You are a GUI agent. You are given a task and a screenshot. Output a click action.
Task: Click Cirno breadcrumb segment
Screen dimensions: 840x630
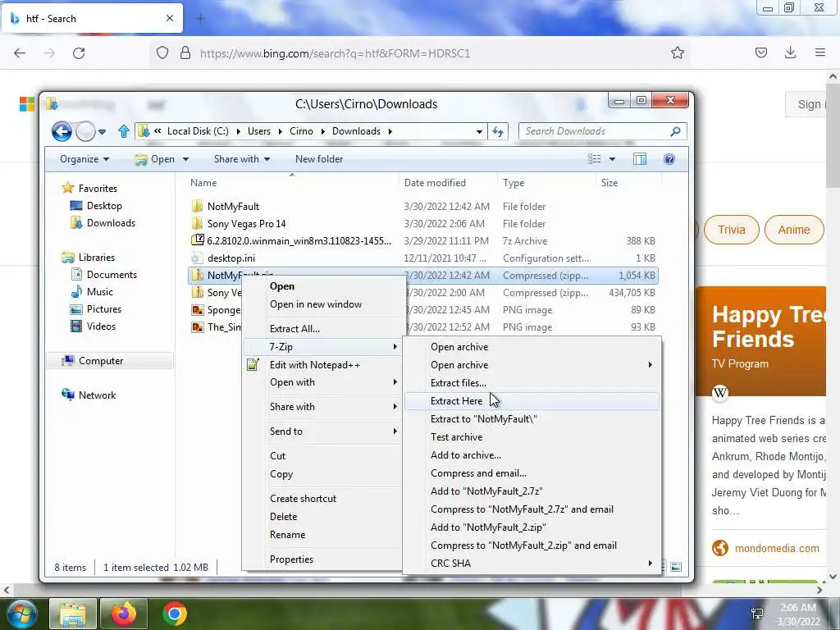coord(301,131)
